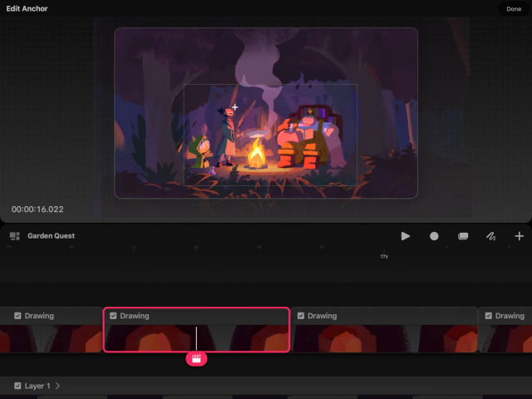Click the 00:00:16.022 timecode
Screen dimensions: 532x399
click(x=37, y=209)
